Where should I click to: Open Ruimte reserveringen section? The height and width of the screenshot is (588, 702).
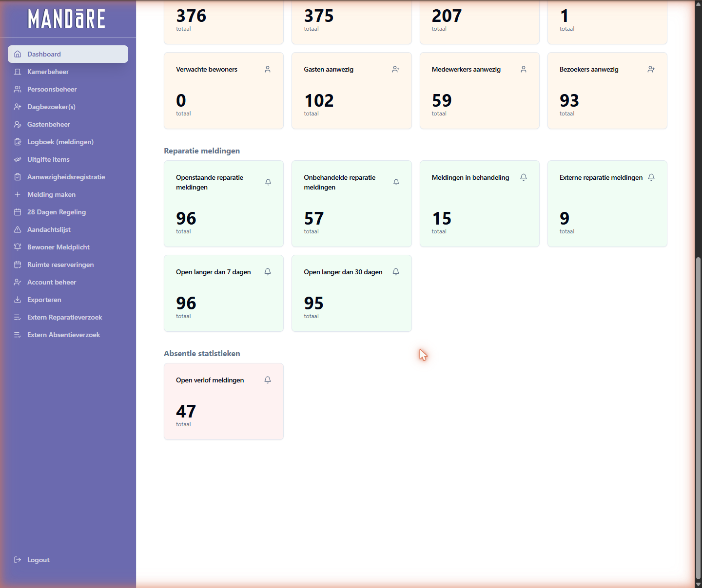coord(68,265)
